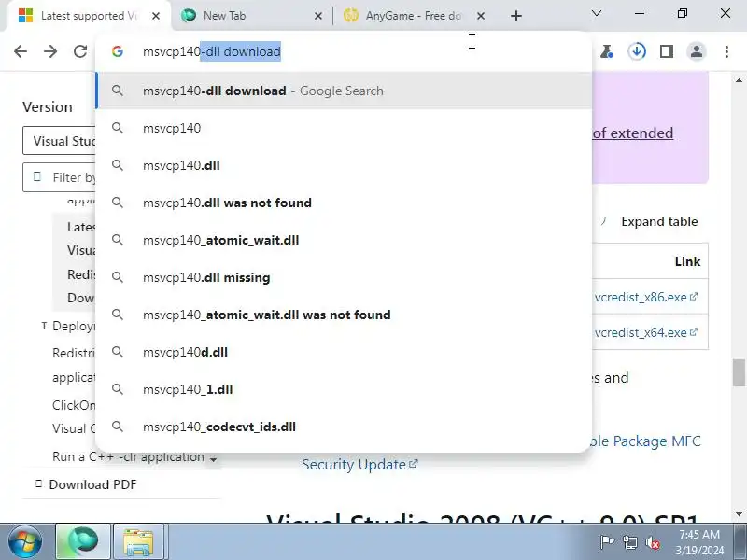Screen dimensions: 747x560
Task: Click the page scroll down arrow
Action: (739, 514)
